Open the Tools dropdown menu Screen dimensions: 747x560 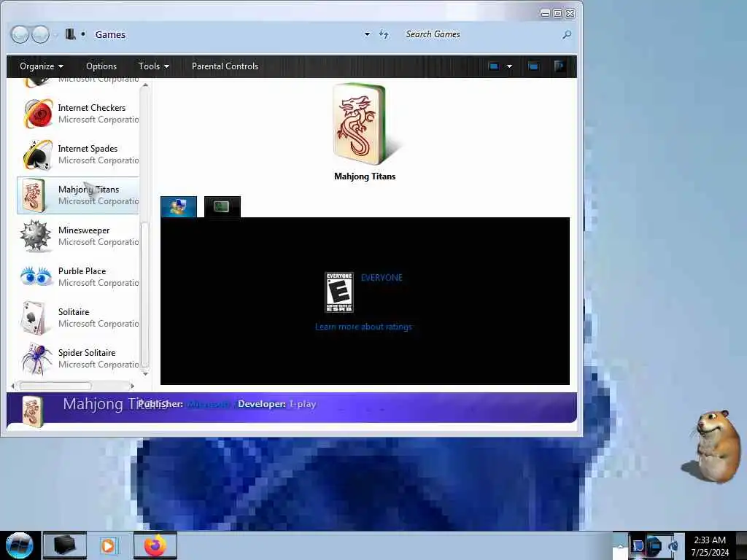click(x=153, y=66)
